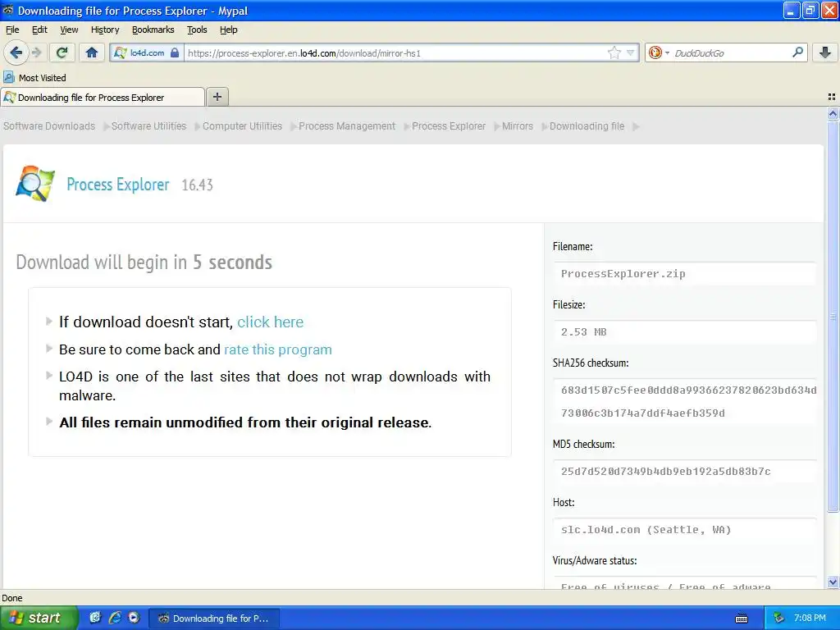This screenshot has width=840, height=630.
Task: Open a new tab with plus button
Action: pyautogui.click(x=217, y=97)
